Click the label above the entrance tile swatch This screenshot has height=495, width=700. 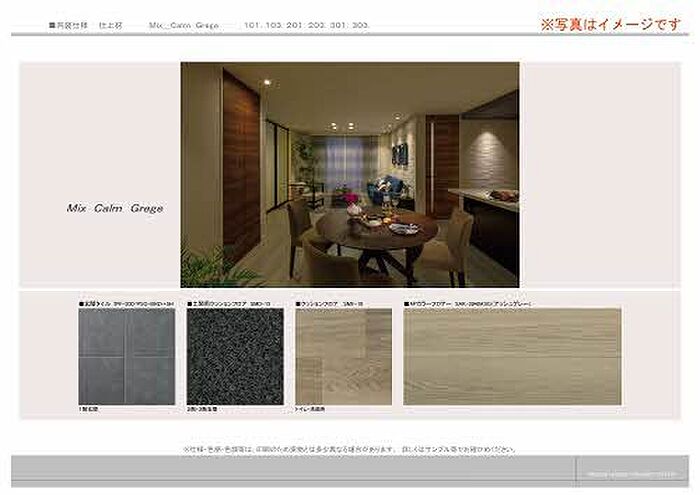click(126, 301)
